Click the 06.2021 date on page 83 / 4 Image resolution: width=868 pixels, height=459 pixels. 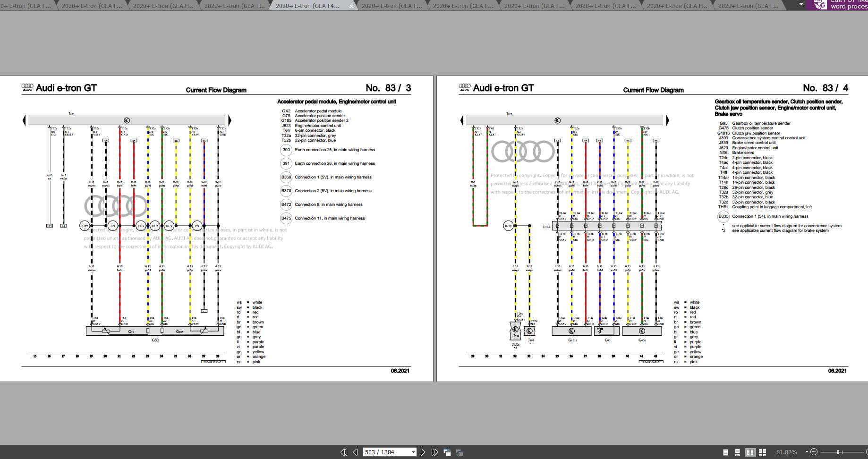pyautogui.click(x=837, y=371)
